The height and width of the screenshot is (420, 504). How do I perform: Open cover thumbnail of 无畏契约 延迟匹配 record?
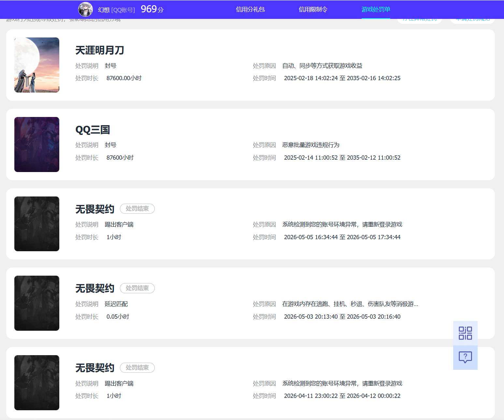[37, 303]
